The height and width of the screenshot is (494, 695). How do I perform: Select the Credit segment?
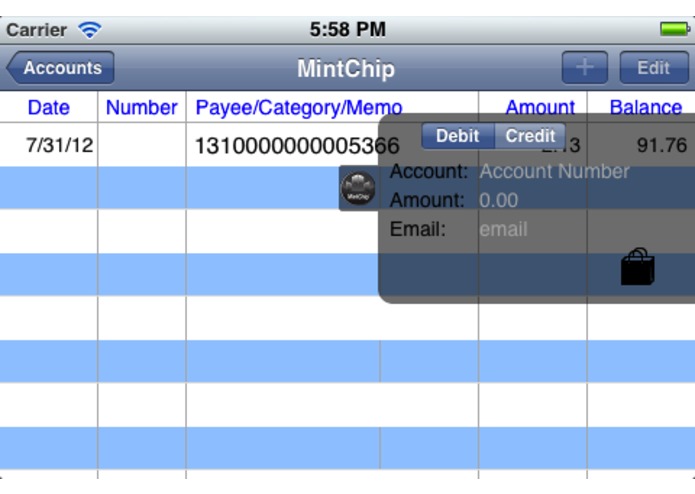[x=530, y=136]
